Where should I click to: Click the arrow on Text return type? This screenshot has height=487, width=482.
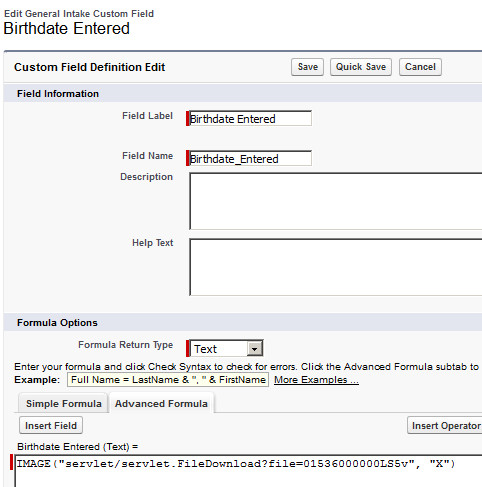click(x=255, y=349)
